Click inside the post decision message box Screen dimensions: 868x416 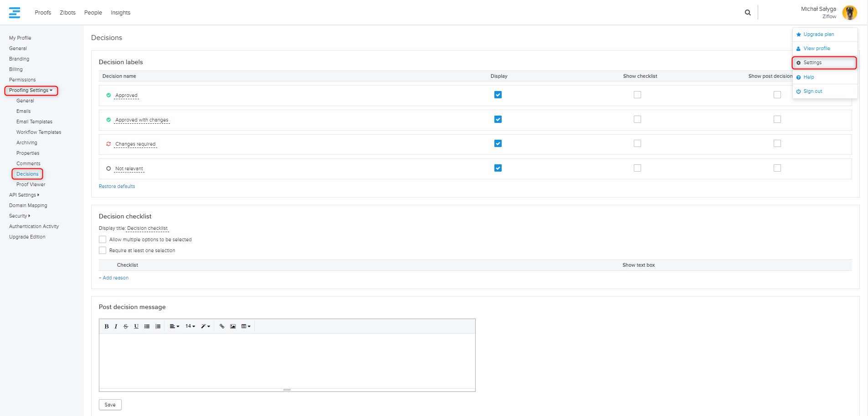click(287, 360)
